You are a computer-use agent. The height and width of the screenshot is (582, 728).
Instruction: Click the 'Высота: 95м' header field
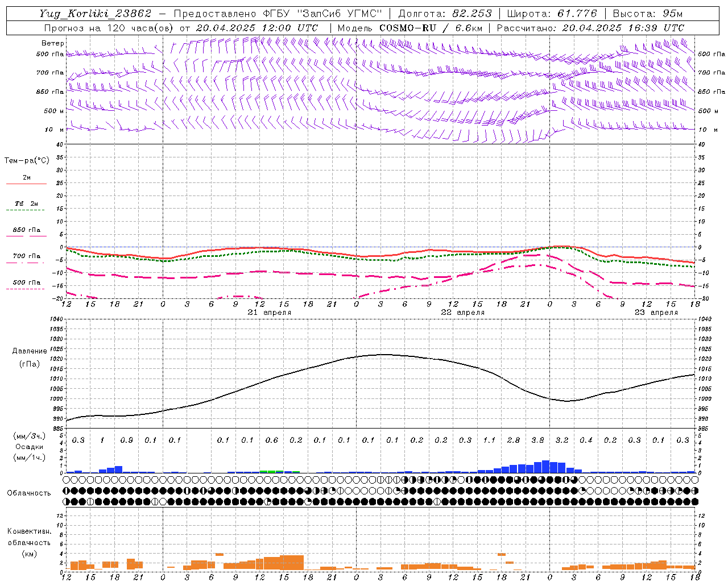coord(647,14)
